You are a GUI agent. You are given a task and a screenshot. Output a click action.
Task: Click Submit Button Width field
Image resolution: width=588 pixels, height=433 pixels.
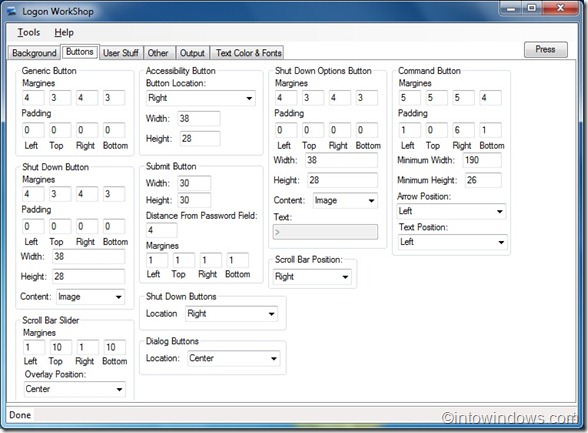point(195,183)
